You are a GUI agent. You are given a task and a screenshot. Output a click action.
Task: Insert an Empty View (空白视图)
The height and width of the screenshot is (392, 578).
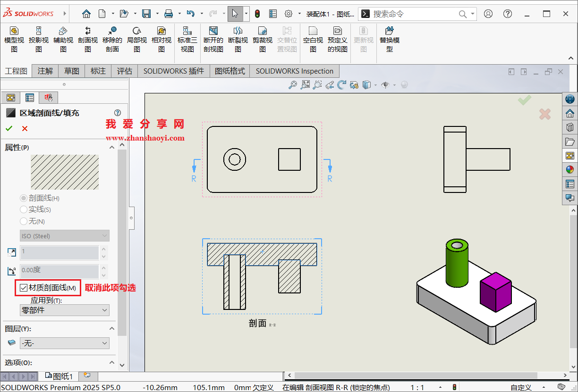[x=313, y=39]
